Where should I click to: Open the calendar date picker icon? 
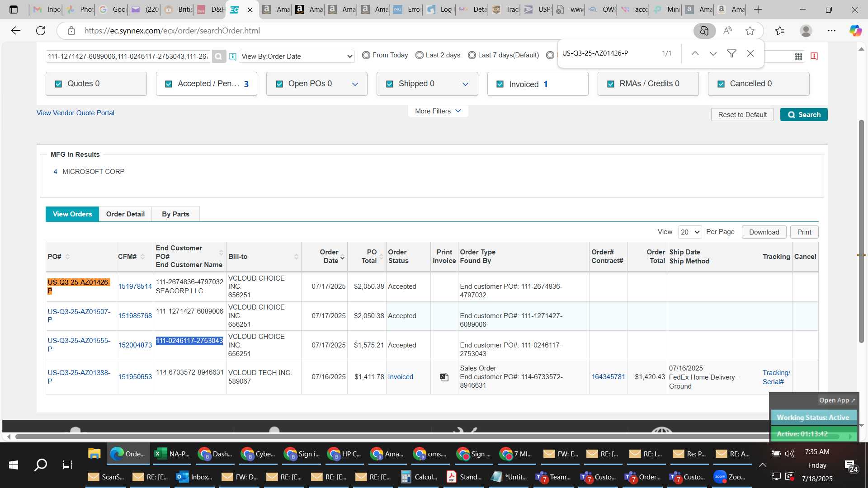click(x=798, y=56)
